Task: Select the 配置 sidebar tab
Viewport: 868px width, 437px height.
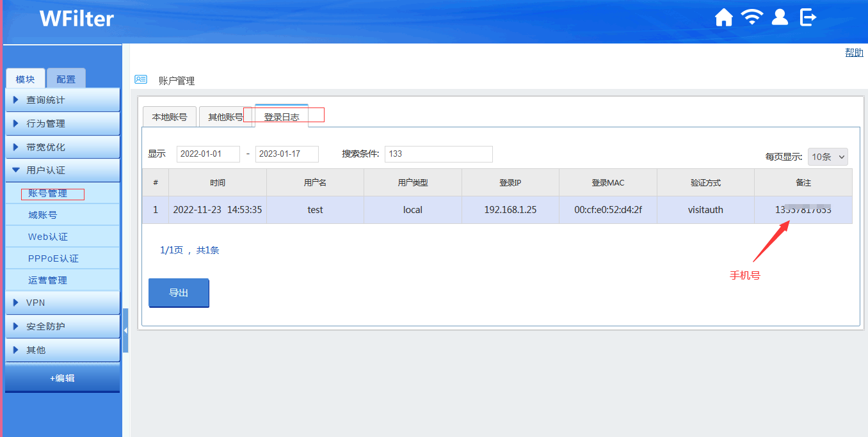Action: point(66,79)
